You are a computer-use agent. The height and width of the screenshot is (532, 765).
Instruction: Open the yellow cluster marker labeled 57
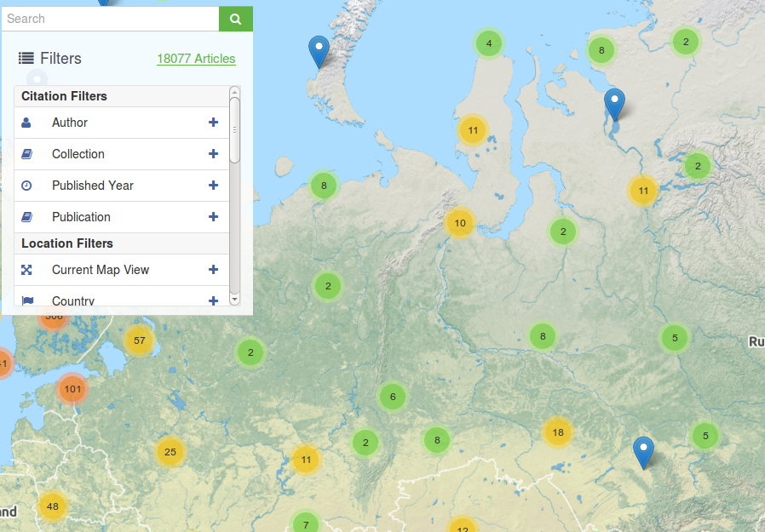(140, 340)
